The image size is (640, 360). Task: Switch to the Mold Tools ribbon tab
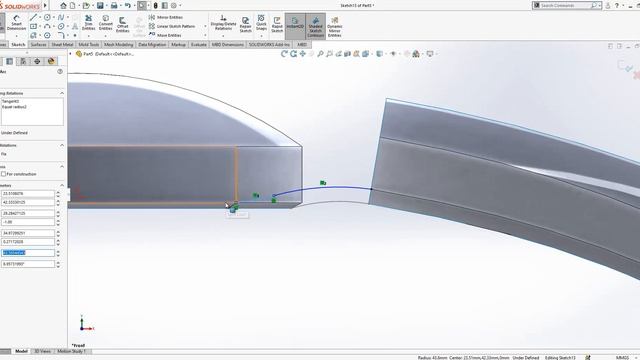(x=89, y=44)
